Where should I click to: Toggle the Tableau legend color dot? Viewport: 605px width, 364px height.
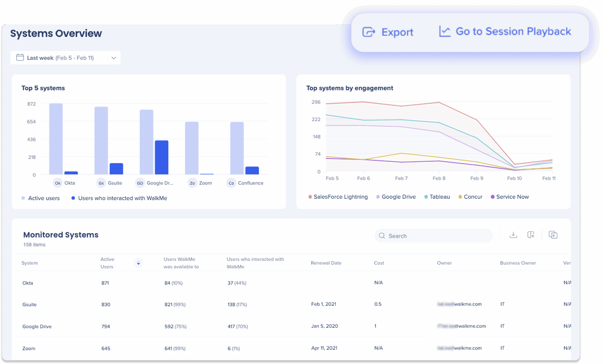point(426,197)
